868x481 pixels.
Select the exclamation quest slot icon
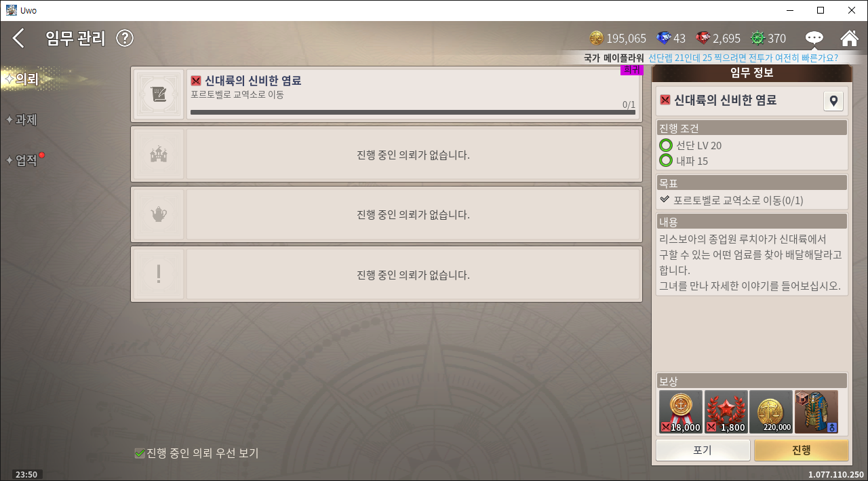(159, 274)
